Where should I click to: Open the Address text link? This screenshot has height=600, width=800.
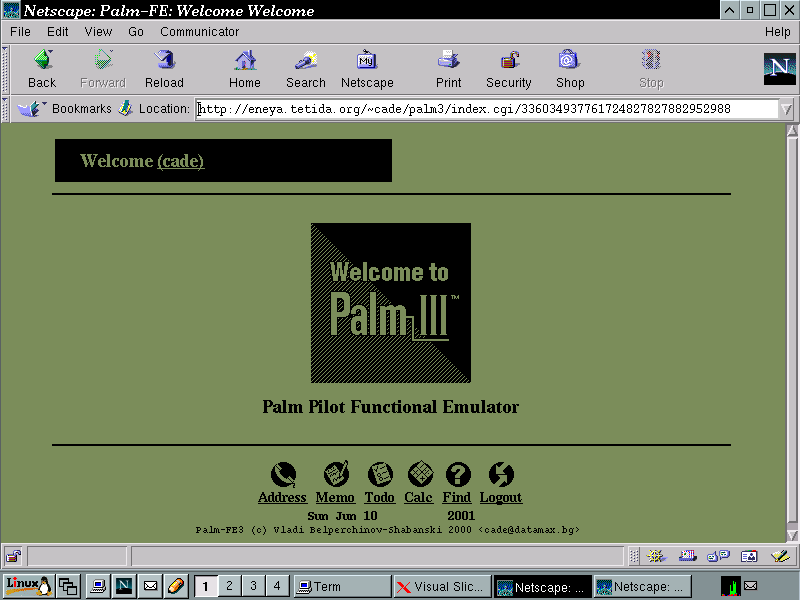click(x=282, y=497)
